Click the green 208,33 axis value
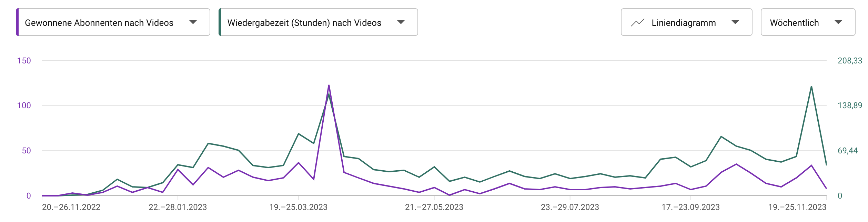Viewport: 868px width, 222px height. pos(850,61)
